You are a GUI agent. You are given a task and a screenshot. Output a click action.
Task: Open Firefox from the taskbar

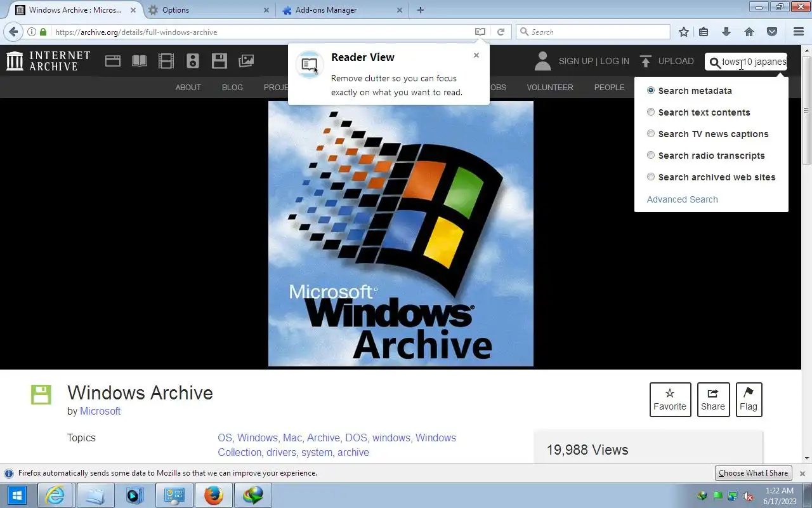[x=213, y=495]
